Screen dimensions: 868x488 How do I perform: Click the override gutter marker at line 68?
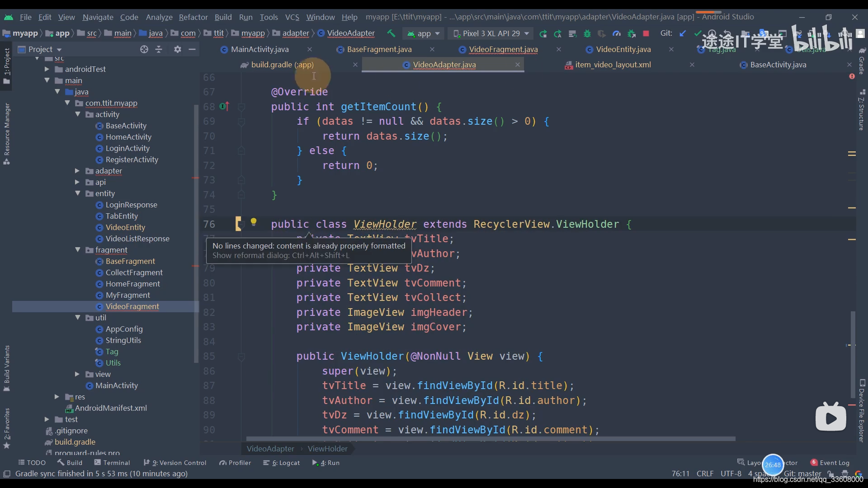[225, 107]
